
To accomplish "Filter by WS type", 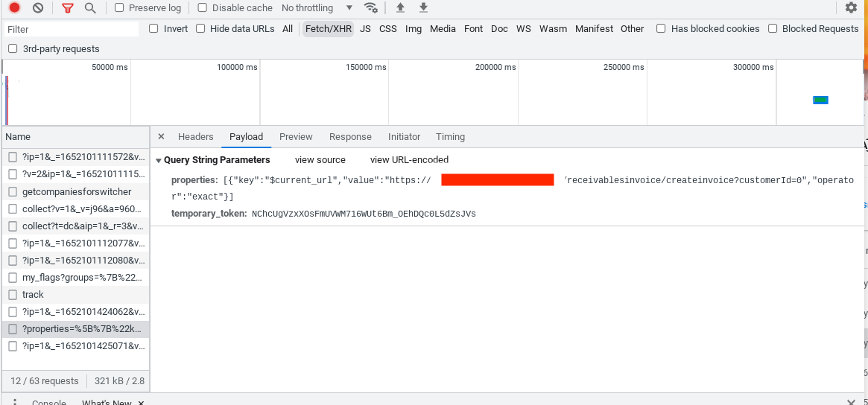I will (524, 29).
